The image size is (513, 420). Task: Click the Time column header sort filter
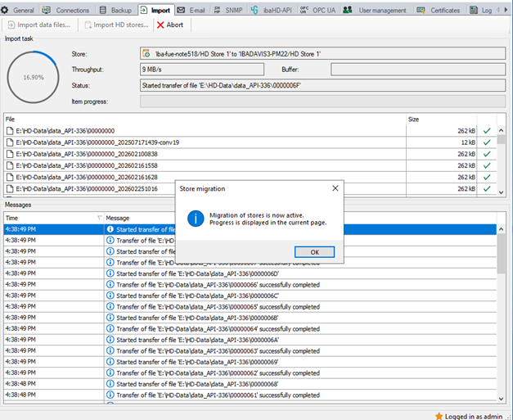click(100, 218)
